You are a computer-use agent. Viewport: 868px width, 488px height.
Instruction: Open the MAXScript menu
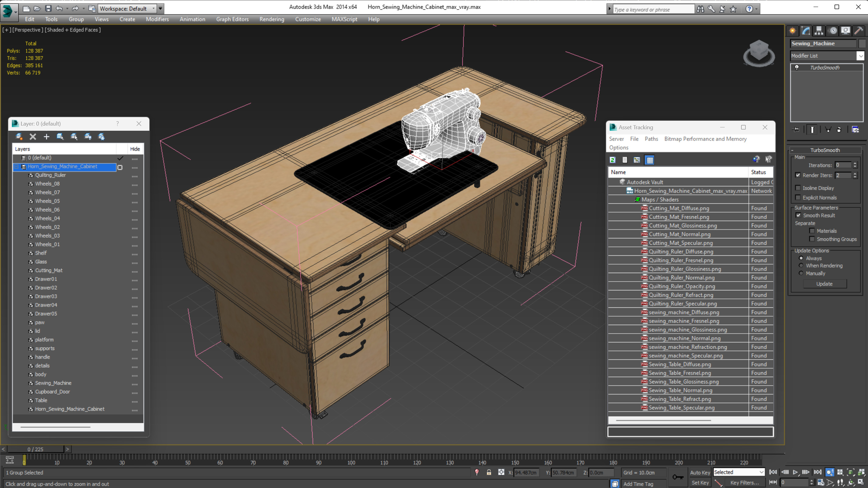[344, 19]
